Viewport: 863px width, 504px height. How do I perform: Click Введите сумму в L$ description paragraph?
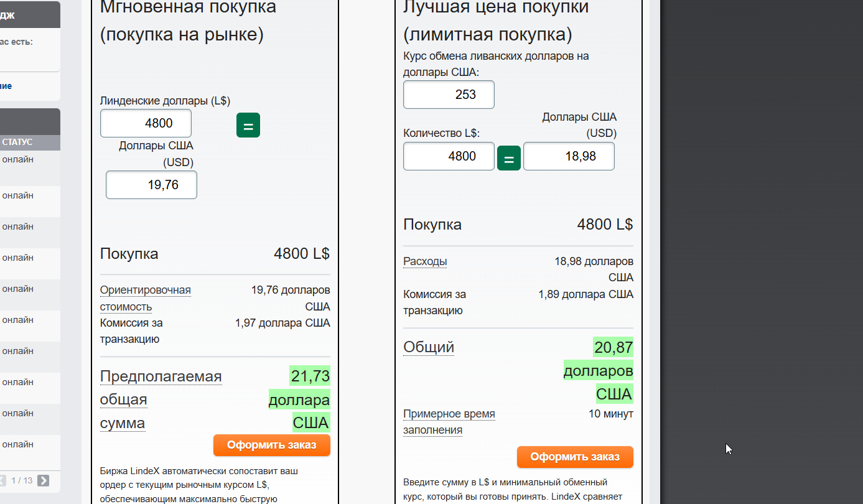(513, 489)
